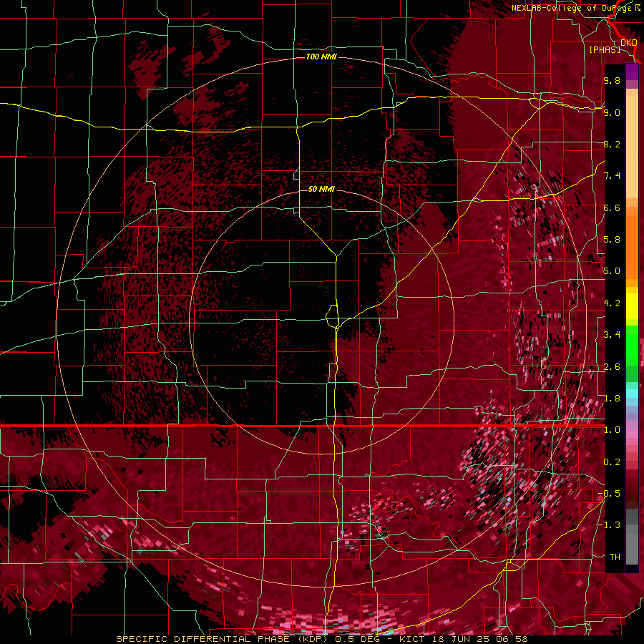Click the 9.0 value on the color scale
The width and height of the screenshot is (644, 644).
coord(612,112)
